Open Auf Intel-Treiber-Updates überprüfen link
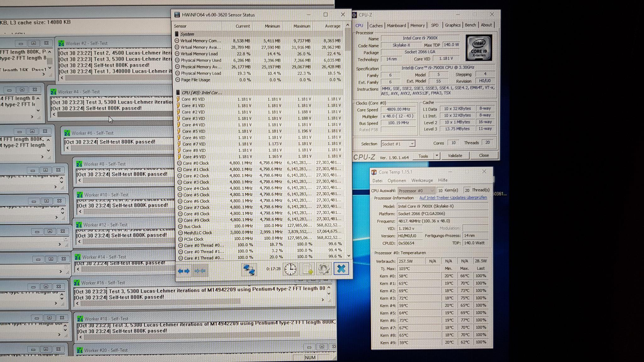This screenshot has height=362, width=644. point(453,198)
